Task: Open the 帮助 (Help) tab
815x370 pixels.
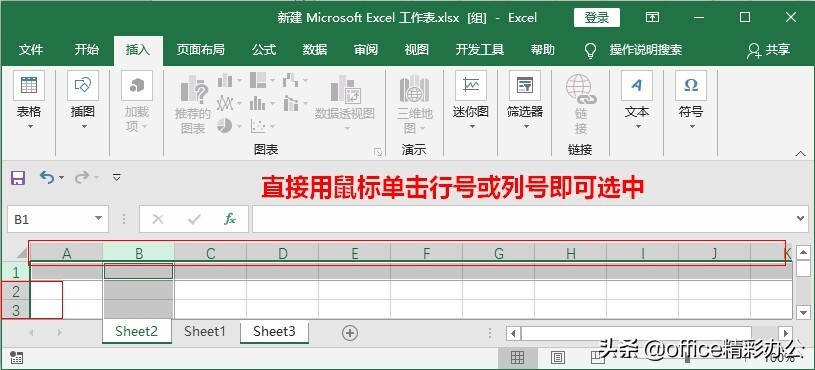Action: 543,50
